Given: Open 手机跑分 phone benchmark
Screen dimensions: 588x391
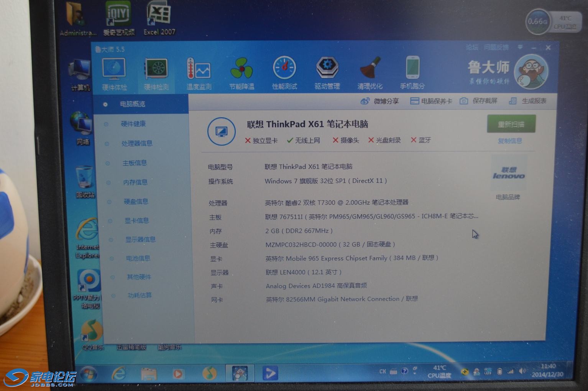Looking at the screenshot, I should (x=412, y=72).
